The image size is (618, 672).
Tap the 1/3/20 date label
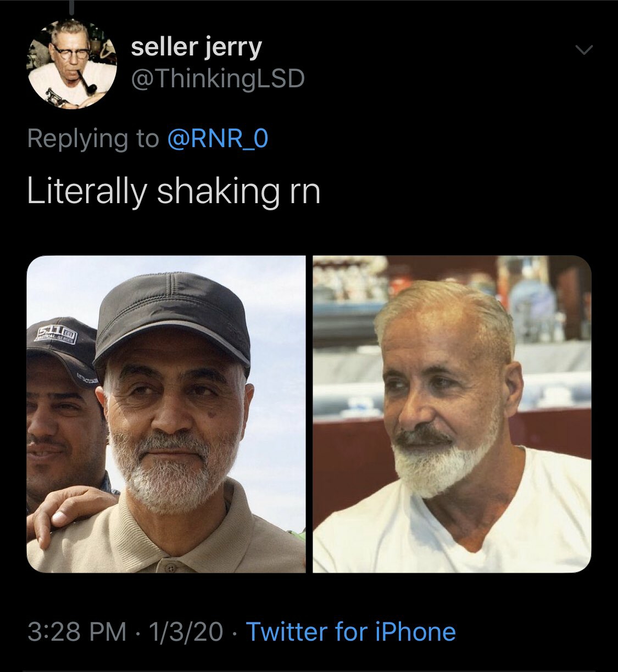(x=186, y=631)
